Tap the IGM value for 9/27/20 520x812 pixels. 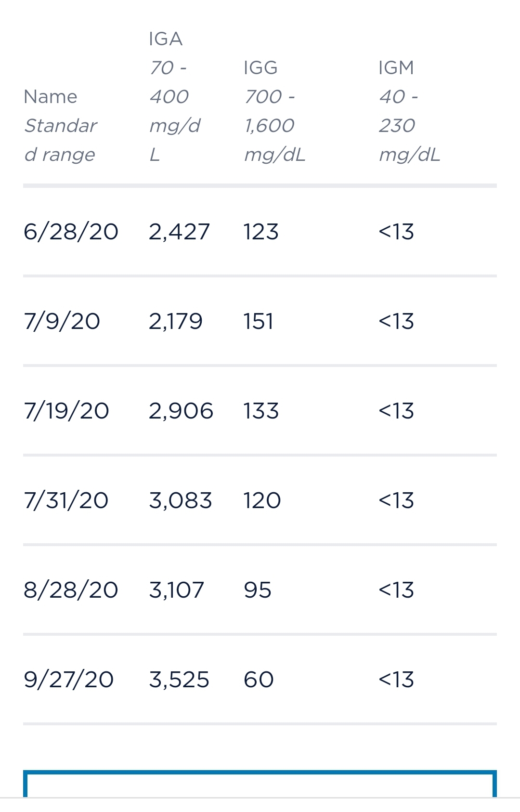click(396, 680)
